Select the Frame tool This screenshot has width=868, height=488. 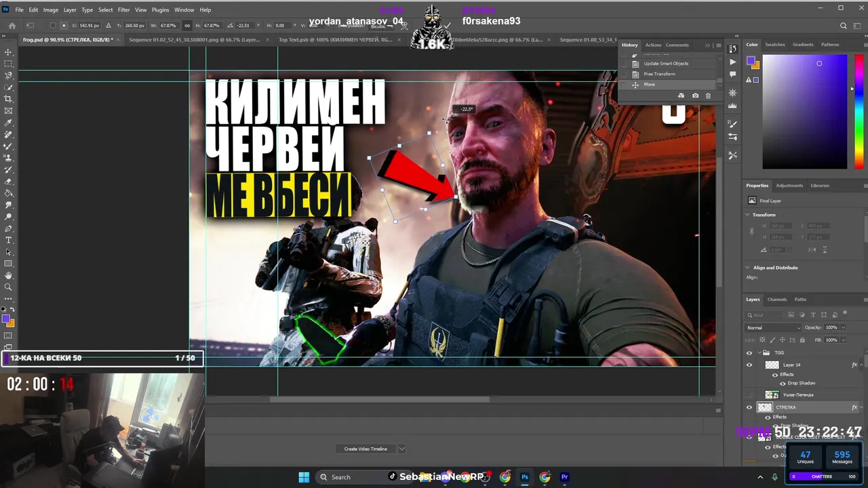[8, 110]
